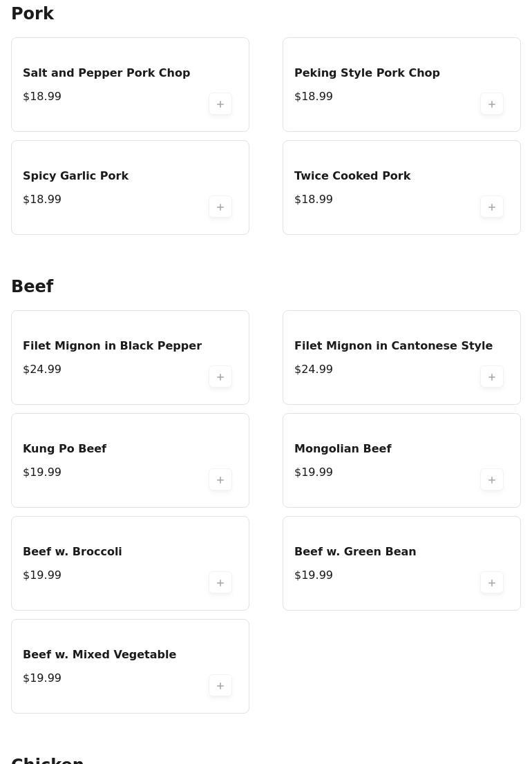Open Mongolian Beef item title

click(x=343, y=449)
